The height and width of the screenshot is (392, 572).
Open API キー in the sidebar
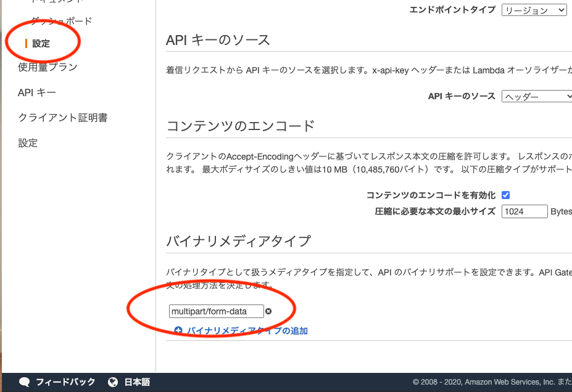(x=37, y=92)
